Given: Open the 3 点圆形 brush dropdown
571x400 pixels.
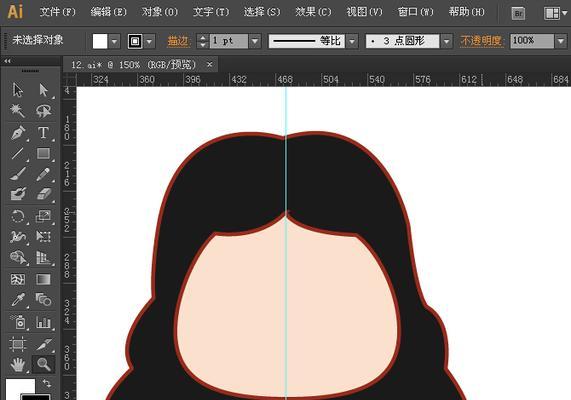Looking at the screenshot, I should click(446, 41).
